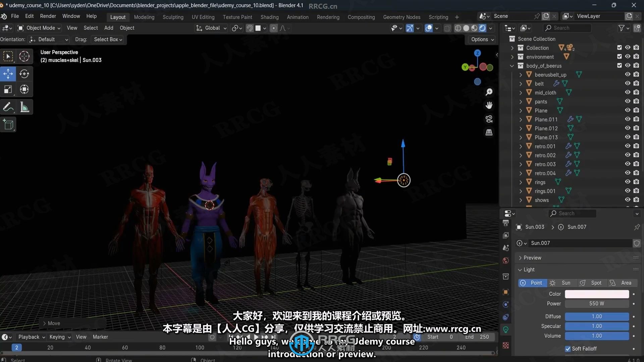Select the Annotate tool
The image size is (644, 362).
point(8,107)
